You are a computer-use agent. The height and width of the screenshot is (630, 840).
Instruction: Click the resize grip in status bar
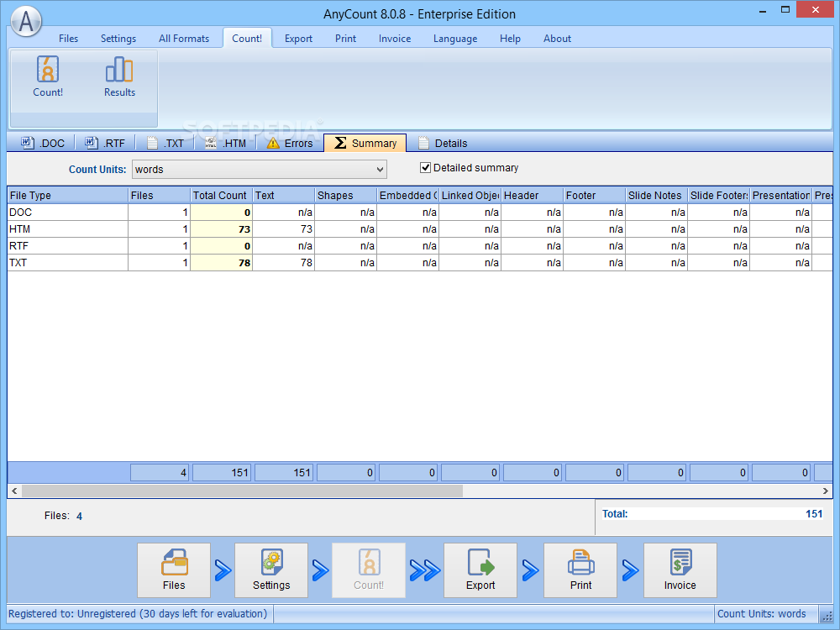[827, 617]
